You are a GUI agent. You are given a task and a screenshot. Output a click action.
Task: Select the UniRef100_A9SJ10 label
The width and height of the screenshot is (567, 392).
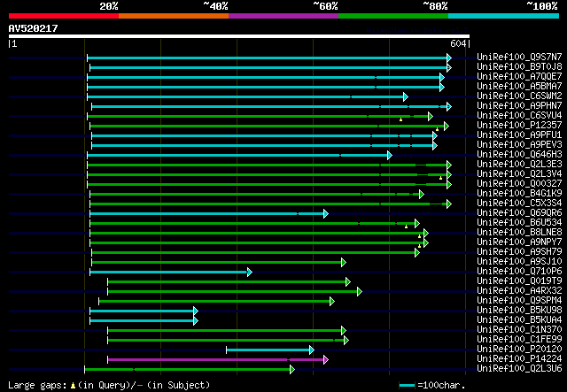519,262
